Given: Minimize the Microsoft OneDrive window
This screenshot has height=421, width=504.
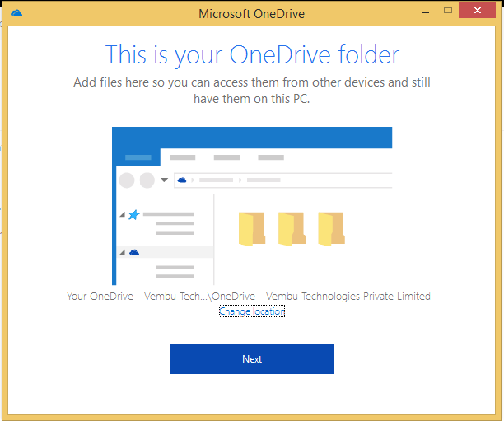Looking at the screenshot, I should click(426, 12).
